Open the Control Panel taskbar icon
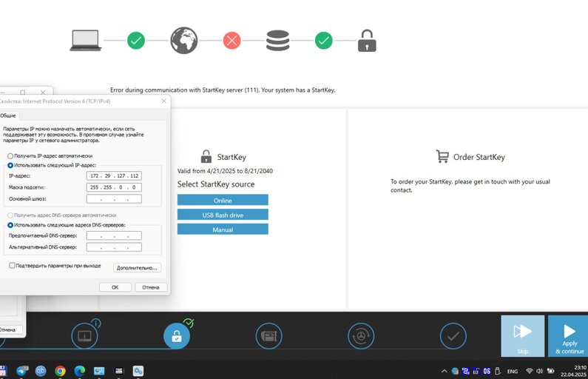588x379 pixels. [x=99, y=371]
